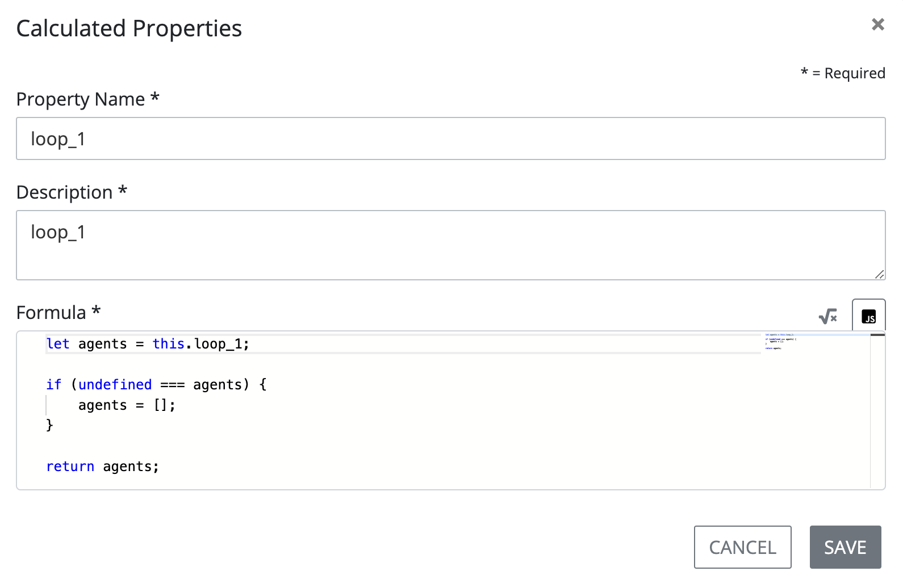Click the Description box resize handle
The width and height of the screenshot is (903, 588).
coord(879,274)
